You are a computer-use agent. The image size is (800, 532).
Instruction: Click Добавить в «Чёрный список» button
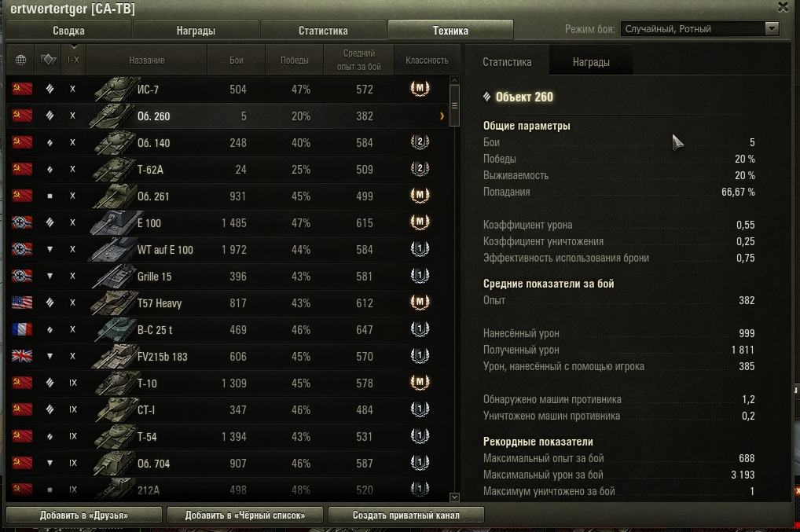pos(245,515)
